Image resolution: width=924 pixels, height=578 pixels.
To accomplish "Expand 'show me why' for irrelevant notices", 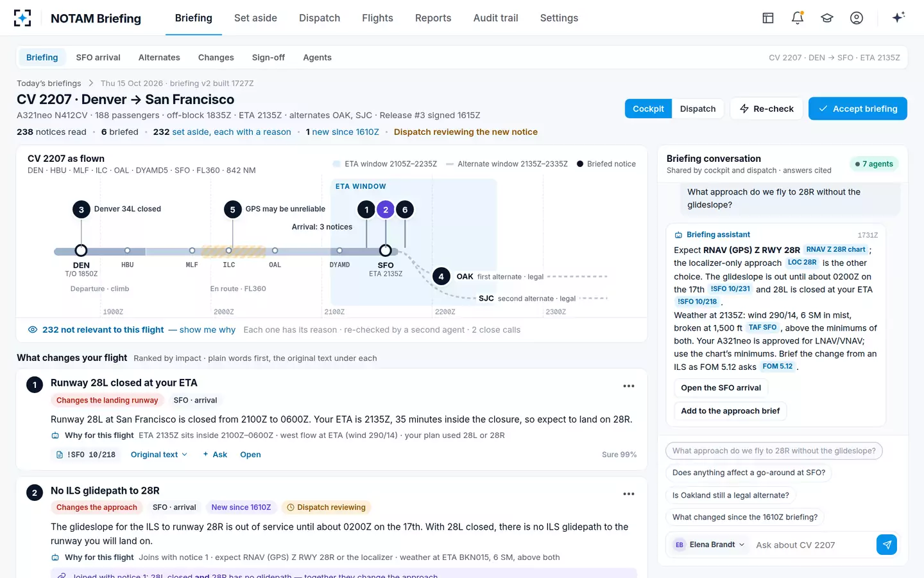I will (x=207, y=329).
